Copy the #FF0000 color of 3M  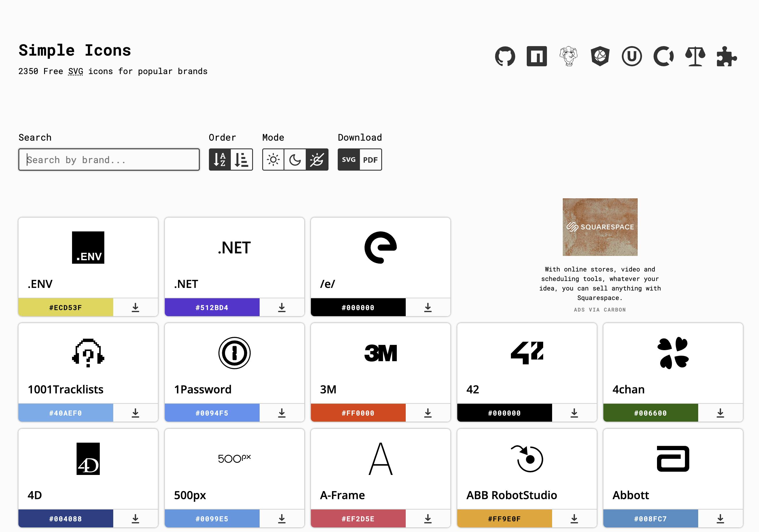pos(358,413)
